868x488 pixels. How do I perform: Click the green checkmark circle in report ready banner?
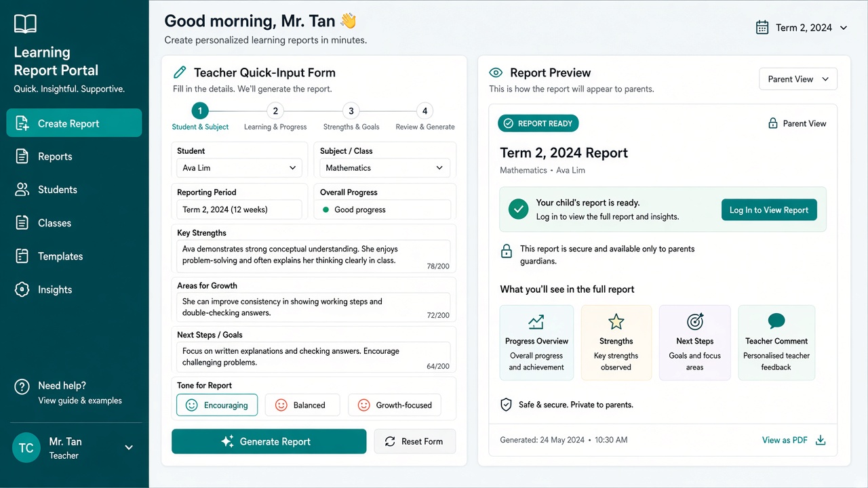tap(519, 209)
